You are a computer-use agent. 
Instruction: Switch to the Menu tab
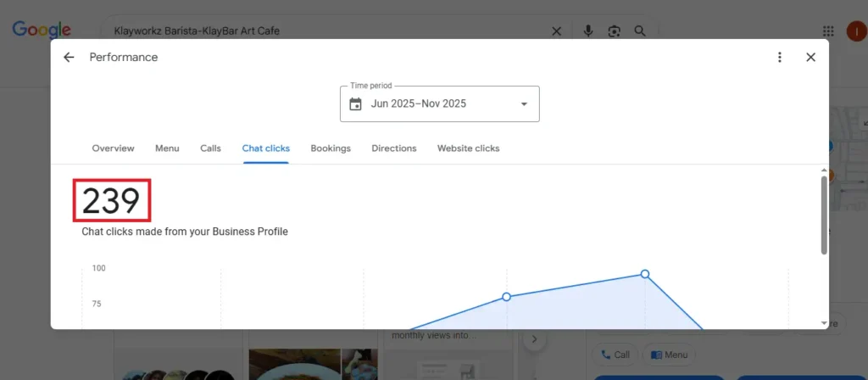coord(167,148)
